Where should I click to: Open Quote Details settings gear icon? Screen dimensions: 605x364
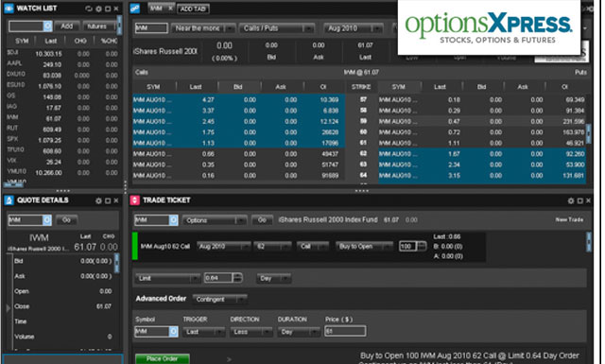click(98, 200)
